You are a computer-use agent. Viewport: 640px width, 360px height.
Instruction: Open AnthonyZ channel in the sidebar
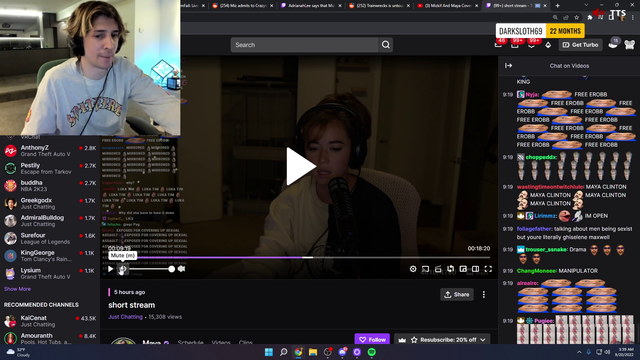50,151
